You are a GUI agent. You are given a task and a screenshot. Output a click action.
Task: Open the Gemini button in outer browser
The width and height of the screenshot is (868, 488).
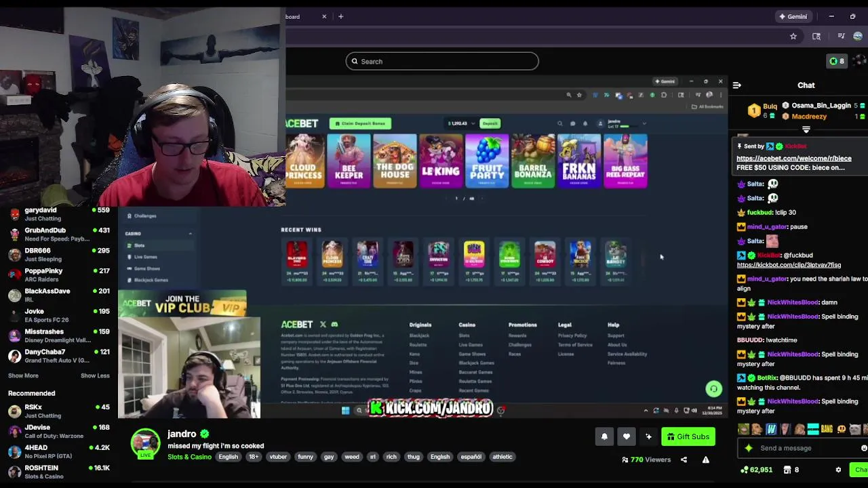[x=793, y=16]
